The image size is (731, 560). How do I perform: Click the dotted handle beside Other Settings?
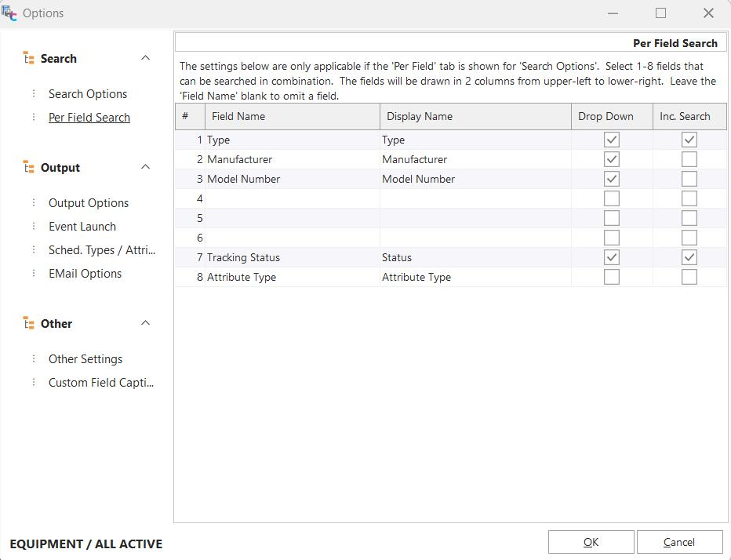click(x=34, y=359)
